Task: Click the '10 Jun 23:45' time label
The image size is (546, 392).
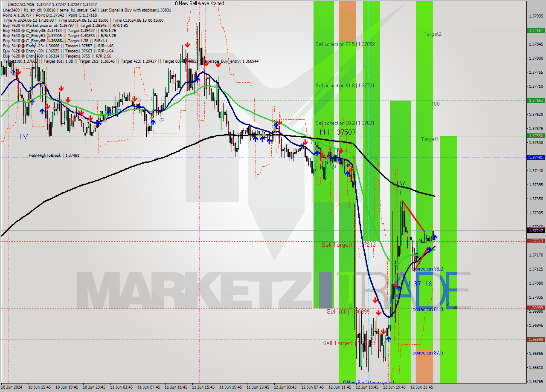Action: pos(94,388)
